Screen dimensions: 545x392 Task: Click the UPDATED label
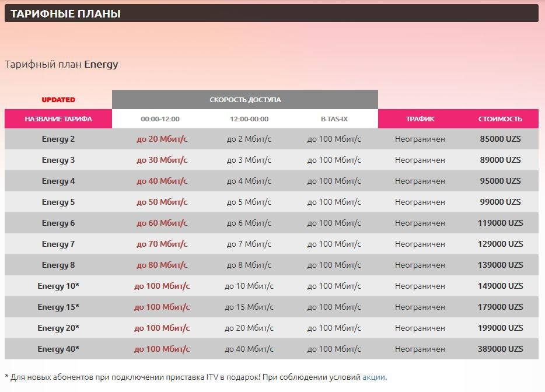58,100
